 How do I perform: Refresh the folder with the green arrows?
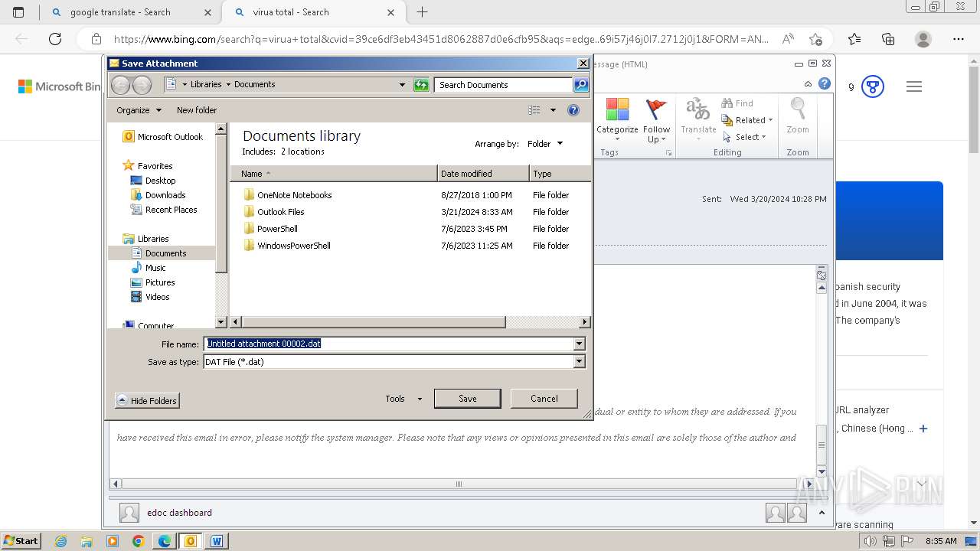(421, 85)
